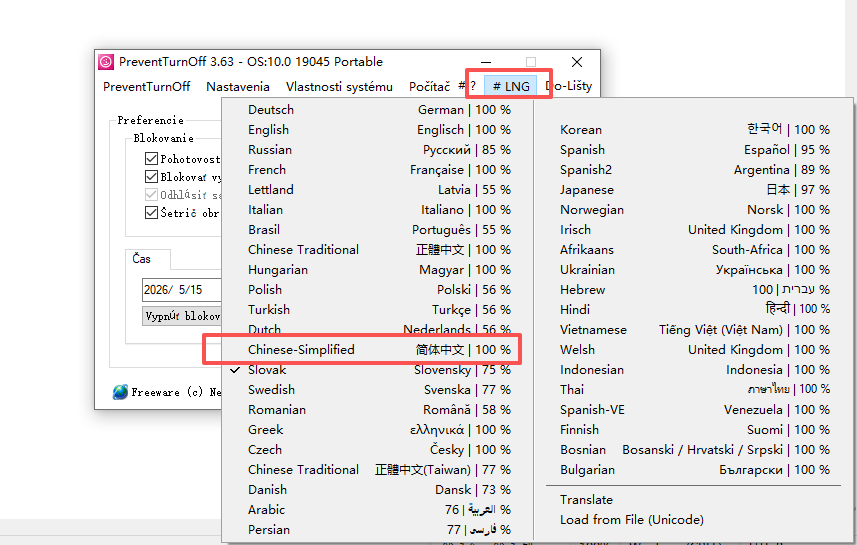
Task: Choose Polish language
Action: click(x=377, y=289)
